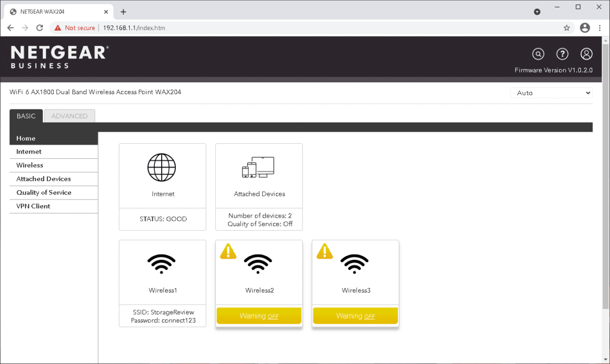
Task: Click the Quality of Service: Off text
Action: (260, 224)
